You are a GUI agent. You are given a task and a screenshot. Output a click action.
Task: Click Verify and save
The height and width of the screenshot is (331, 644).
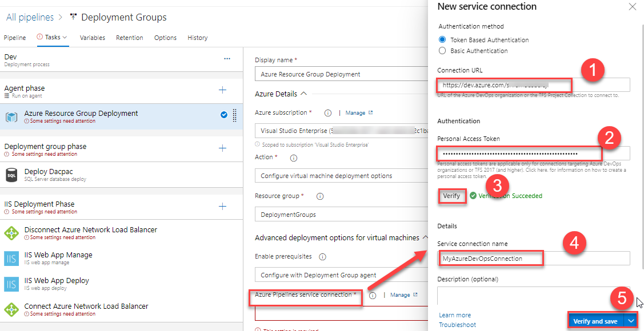pyautogui.click(x=595, y=321)
